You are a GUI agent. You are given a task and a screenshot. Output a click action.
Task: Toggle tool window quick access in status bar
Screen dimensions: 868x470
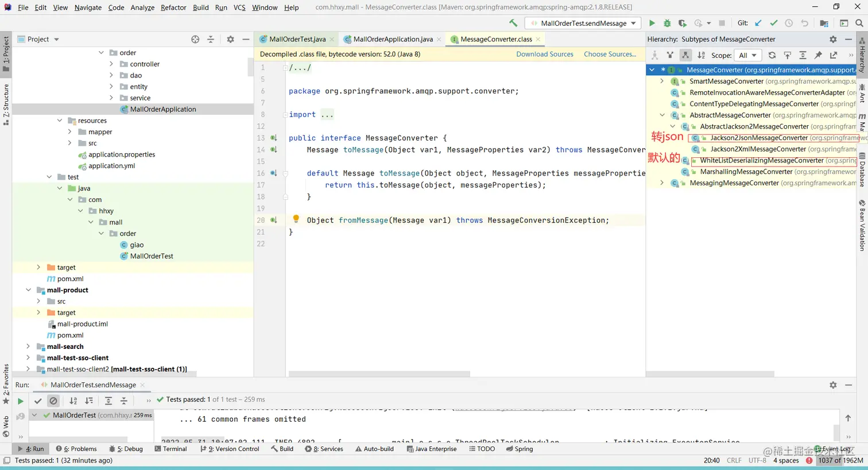coord(6,460)
